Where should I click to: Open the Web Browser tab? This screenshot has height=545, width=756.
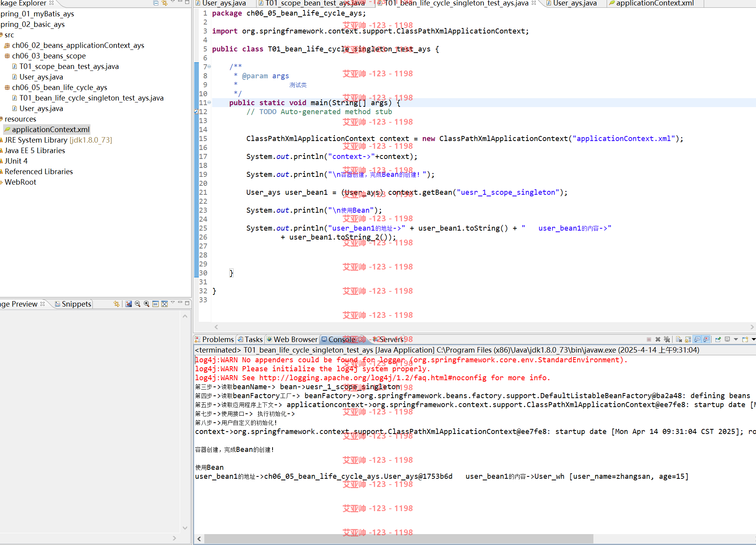coord(292,339)
